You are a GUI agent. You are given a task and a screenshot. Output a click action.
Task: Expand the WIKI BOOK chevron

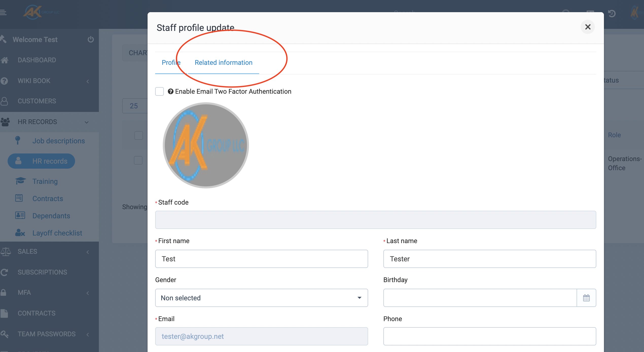tap(87, 81)
